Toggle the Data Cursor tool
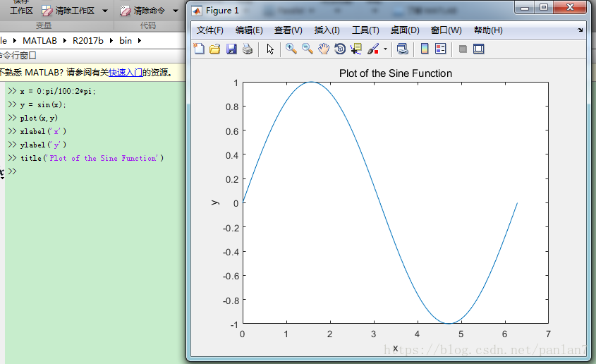 pos(356,49)
